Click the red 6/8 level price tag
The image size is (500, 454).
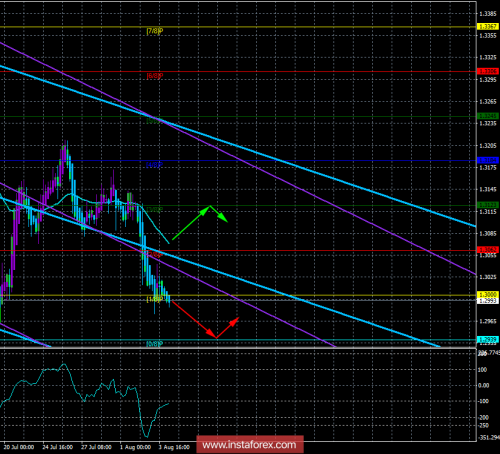(487, 71)
